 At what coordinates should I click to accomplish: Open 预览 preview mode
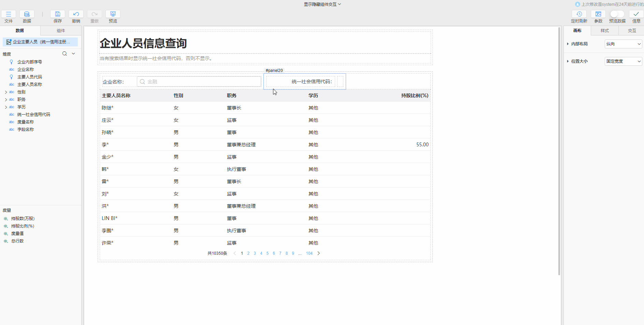tap(113, 14)
